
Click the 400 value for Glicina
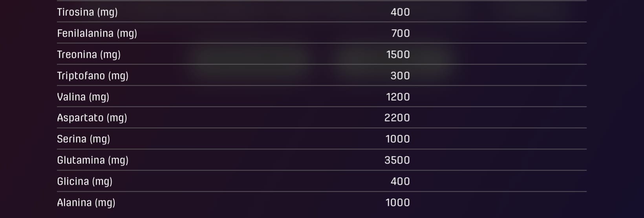[400, 181]
